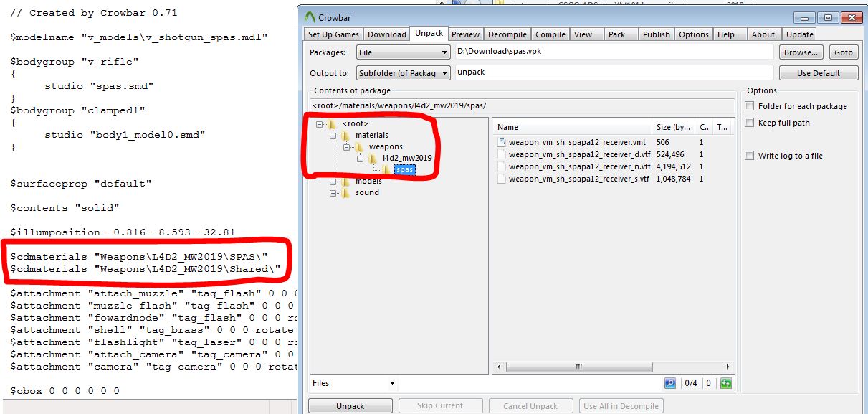This screenshot has height=414, width=868.
Task: Collapse the l4d2_mw2019 tree node
Action: 361,159
